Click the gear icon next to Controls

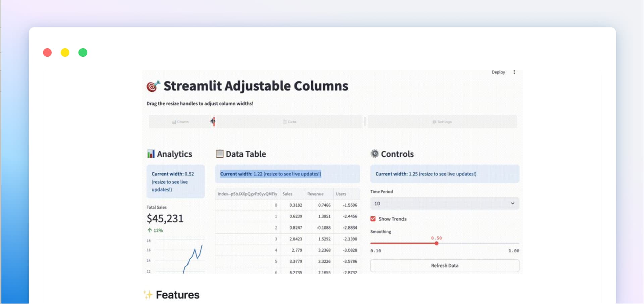point(374,154)
